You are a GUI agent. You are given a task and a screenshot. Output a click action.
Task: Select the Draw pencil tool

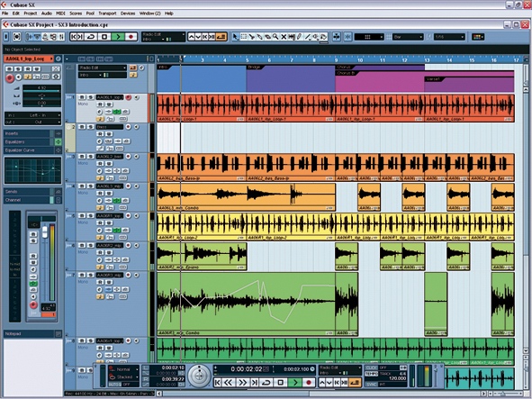coord(299,37)
